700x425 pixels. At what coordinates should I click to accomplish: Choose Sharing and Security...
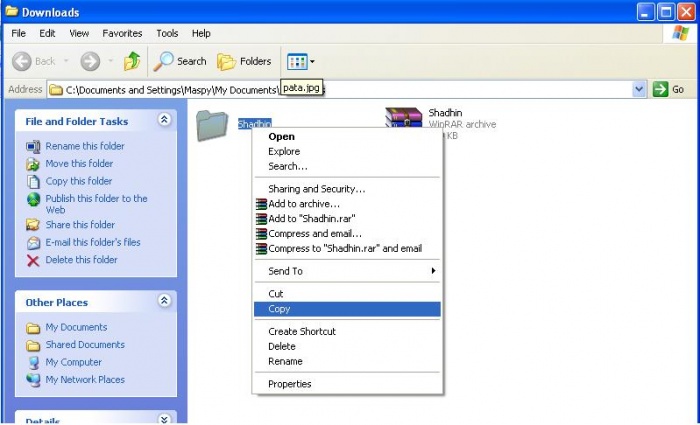(347, 189)
